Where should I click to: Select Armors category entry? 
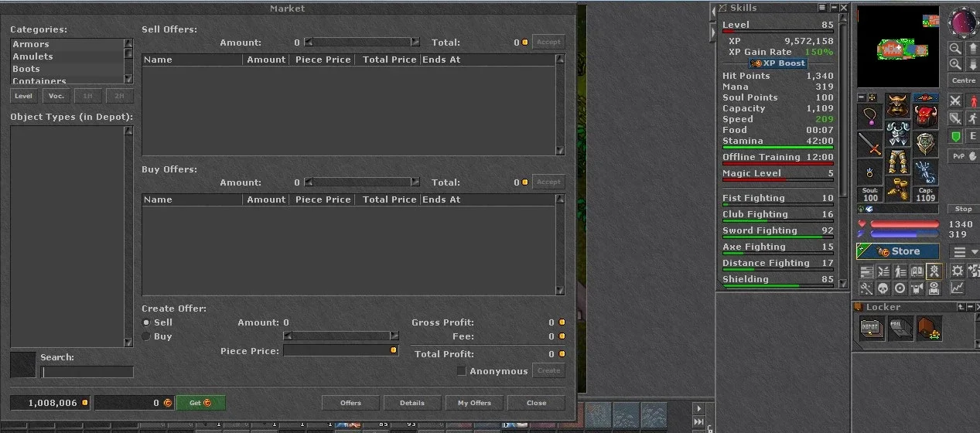31,44
